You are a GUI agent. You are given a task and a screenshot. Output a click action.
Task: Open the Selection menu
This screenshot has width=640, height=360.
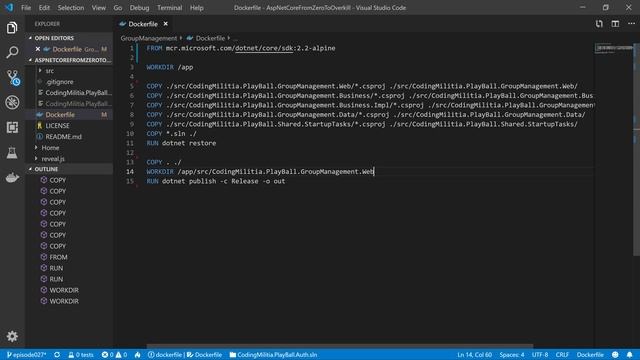[x=71, y=8]
